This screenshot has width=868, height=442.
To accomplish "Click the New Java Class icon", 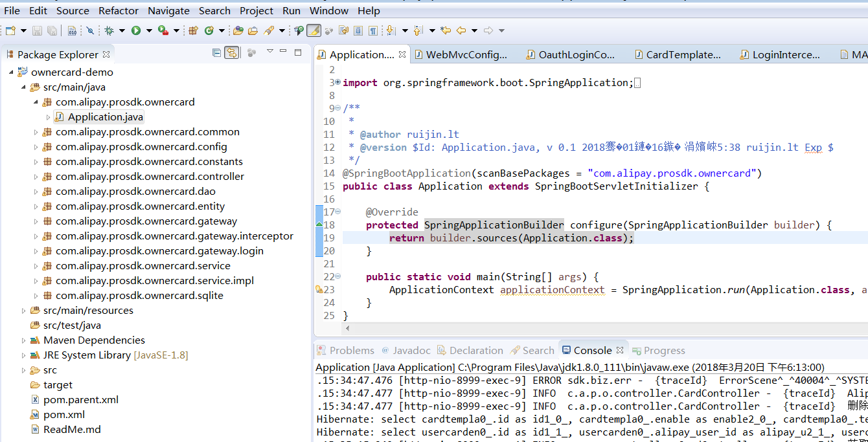I will 209,30.
